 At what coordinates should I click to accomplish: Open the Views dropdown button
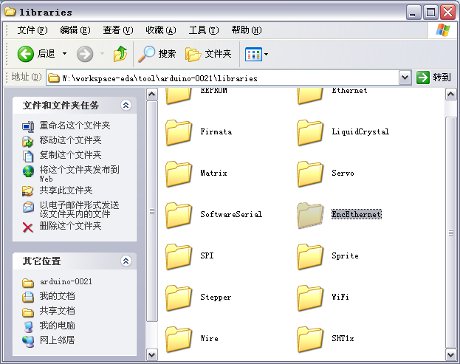click(x=256, y=54)
